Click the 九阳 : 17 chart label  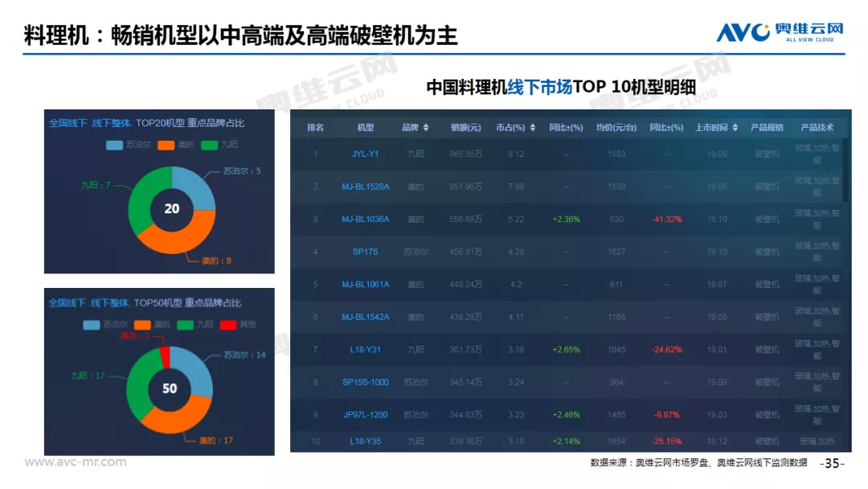(x=88, y=376)
